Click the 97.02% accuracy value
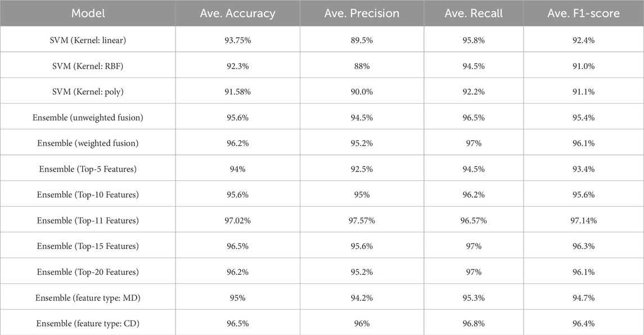The width and height of the screenshot is (644, 335). click(x=237, y=221)
